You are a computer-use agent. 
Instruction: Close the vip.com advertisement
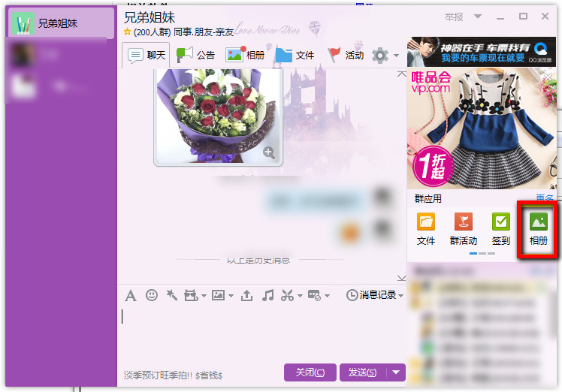click(548, 77)
